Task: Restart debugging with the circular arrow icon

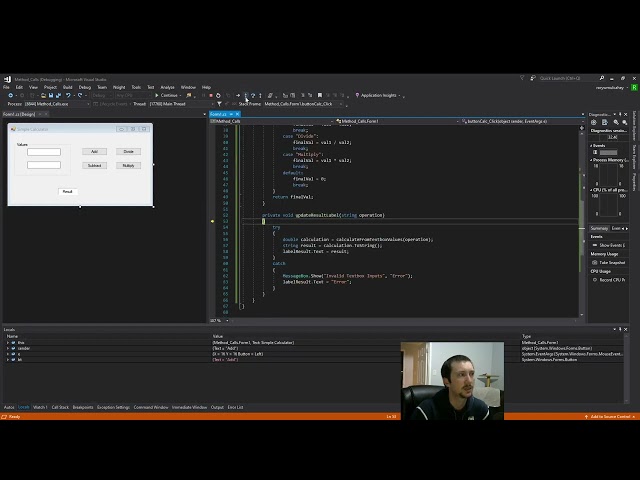Action: point(218,96)
